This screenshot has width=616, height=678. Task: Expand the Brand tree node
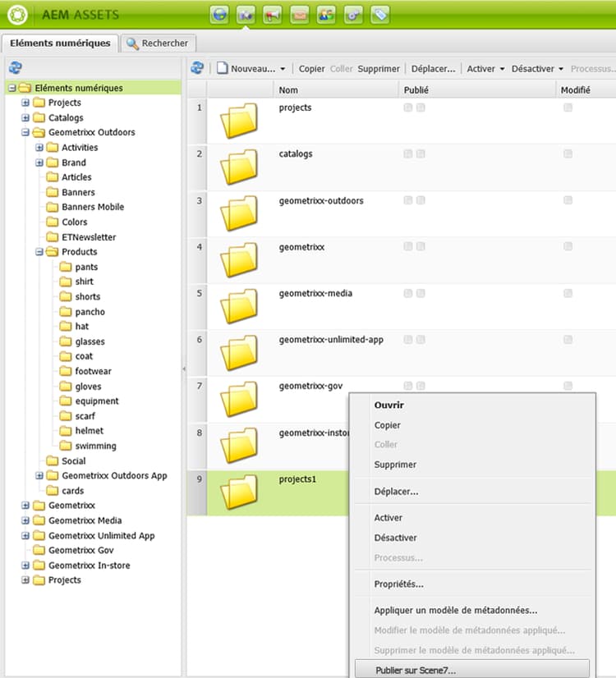click(39, 163)
